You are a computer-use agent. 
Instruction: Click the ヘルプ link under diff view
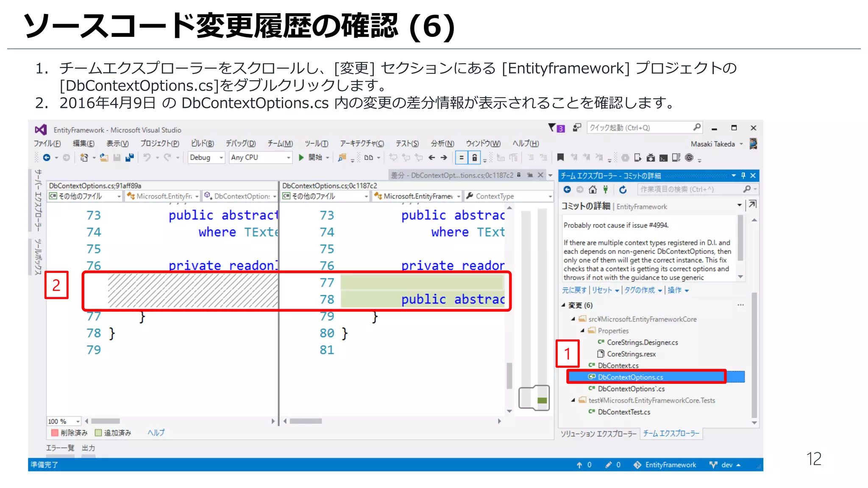click(156, 433)
